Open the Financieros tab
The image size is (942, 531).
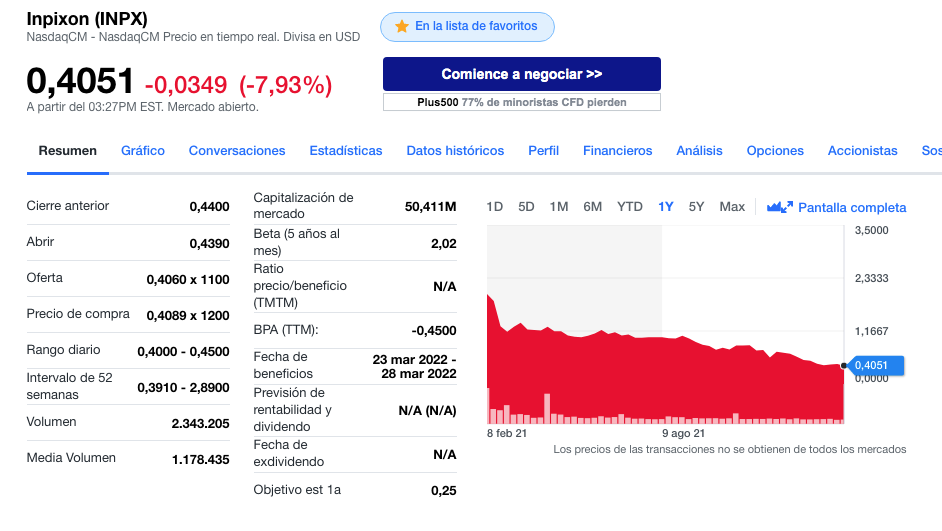point(618,151)
